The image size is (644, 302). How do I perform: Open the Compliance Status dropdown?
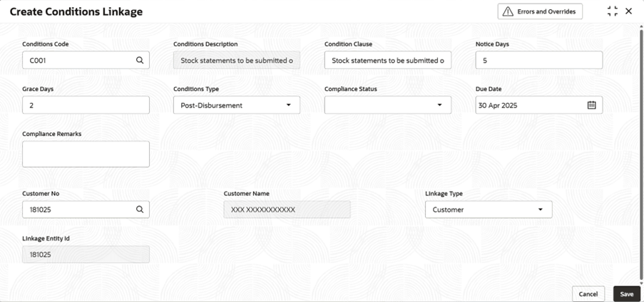(439, 105)
